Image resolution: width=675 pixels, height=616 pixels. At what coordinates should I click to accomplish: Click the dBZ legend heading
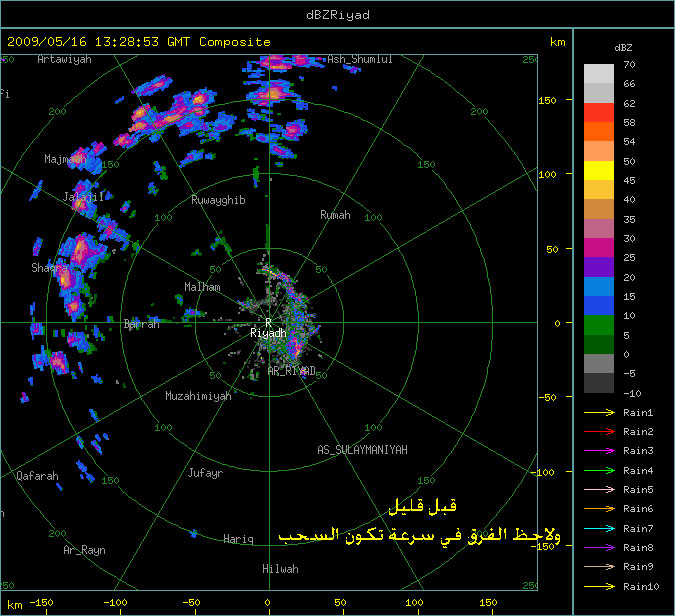tap(623, 48)
